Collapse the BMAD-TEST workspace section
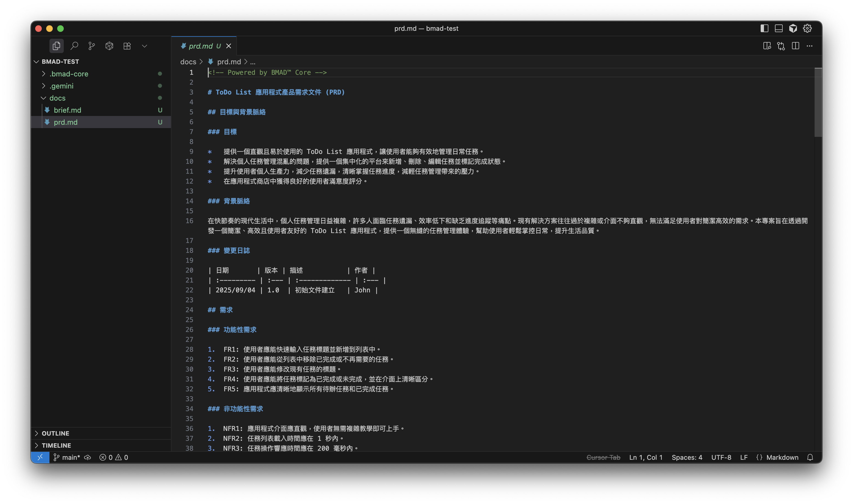 tap(101, 62)
